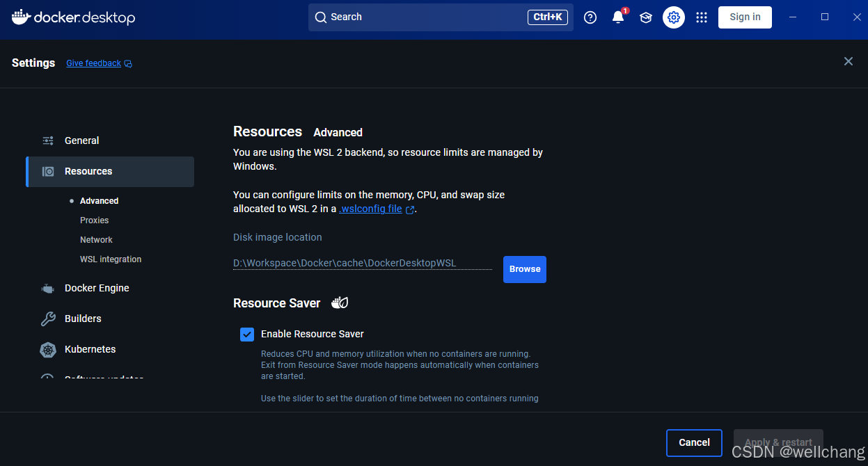The height and width of the screenshot is (466, 868).
Task: Click the Docker Desktop whale logo
Action: [20, 17]
